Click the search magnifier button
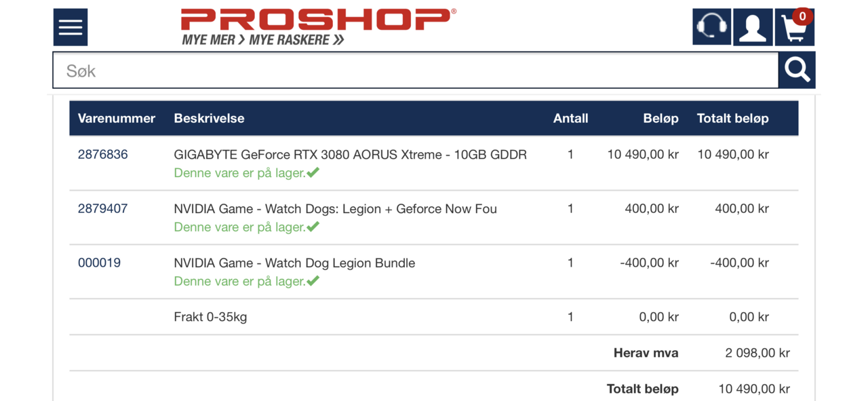This screenshot has height=401, width=868. (797, 70)
